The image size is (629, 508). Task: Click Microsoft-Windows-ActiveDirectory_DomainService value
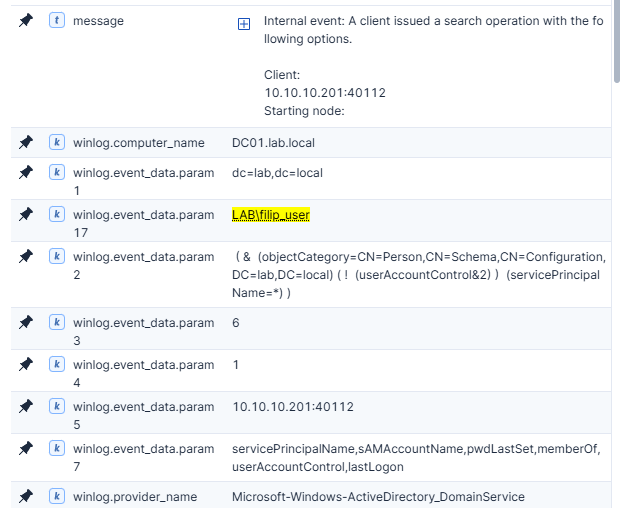pos(378,497)
